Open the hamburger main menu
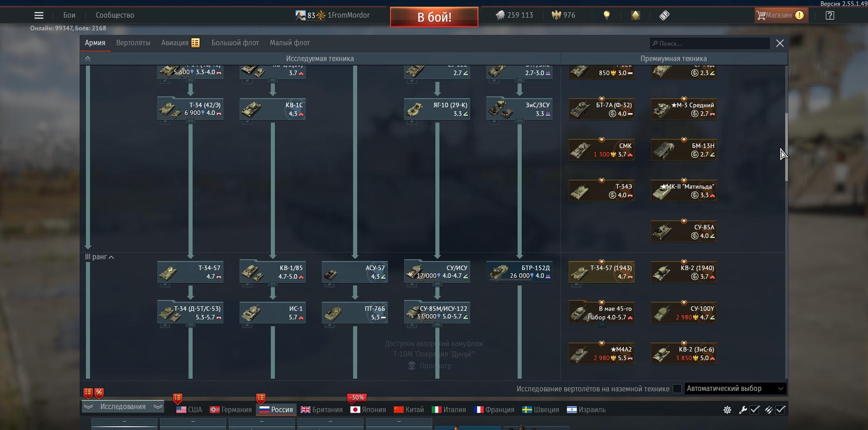The height and width of the screenshot is (430, 868). [39, 16]
